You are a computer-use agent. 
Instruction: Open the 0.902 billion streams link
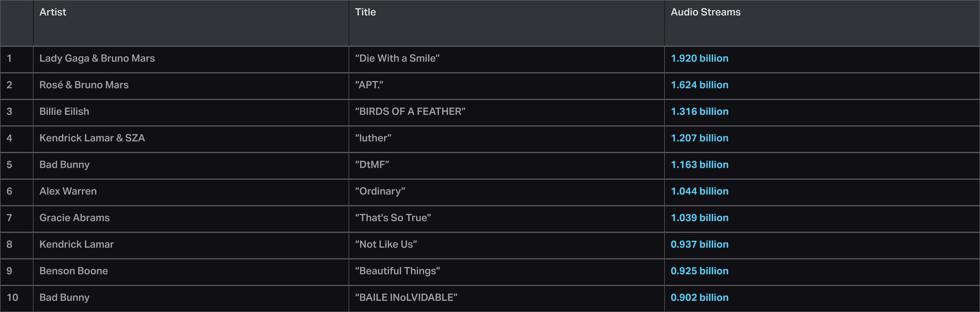pyautogui.click(x=699, y=298)
